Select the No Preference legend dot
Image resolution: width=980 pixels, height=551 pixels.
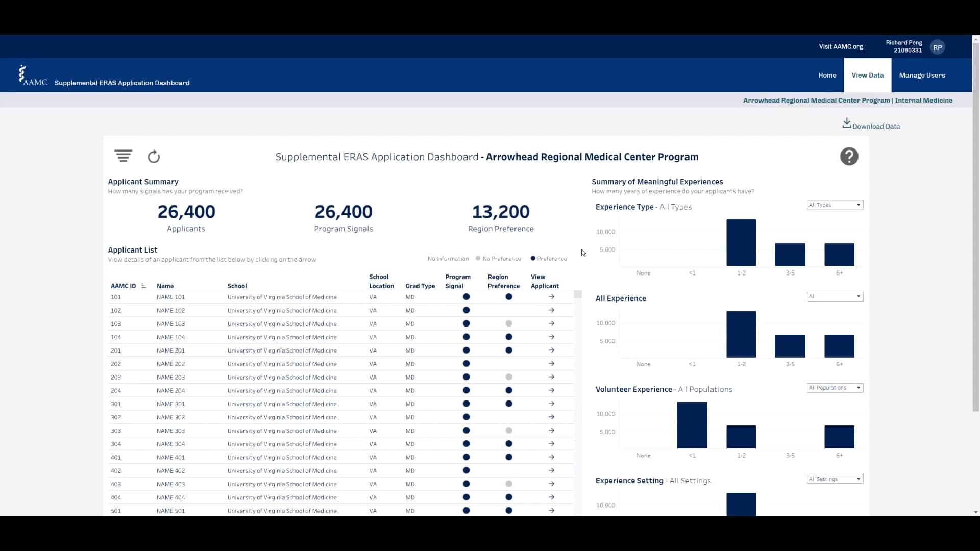click(x=478, y=259)
